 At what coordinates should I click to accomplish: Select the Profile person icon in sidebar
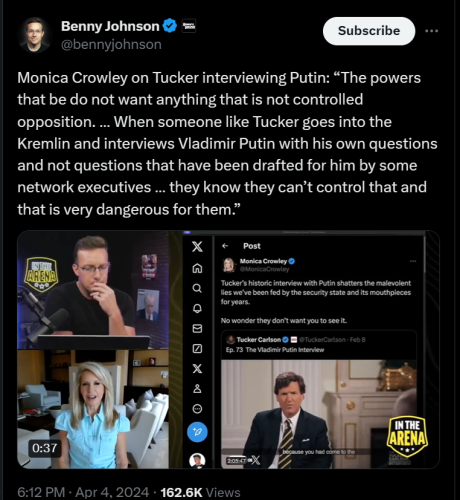pos(197,389)
